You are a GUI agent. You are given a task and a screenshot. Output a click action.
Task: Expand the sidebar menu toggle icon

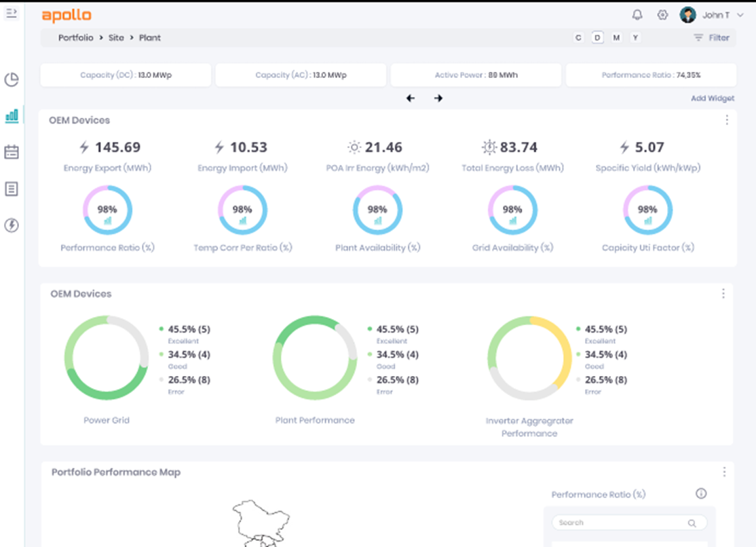tap(11, 14)
